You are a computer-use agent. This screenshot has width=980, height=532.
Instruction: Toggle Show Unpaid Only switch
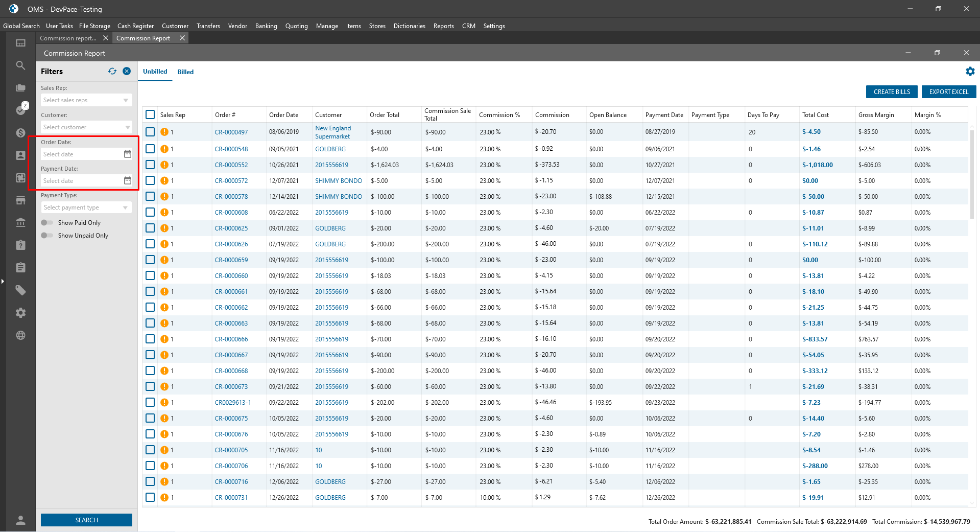click(47, 236)
